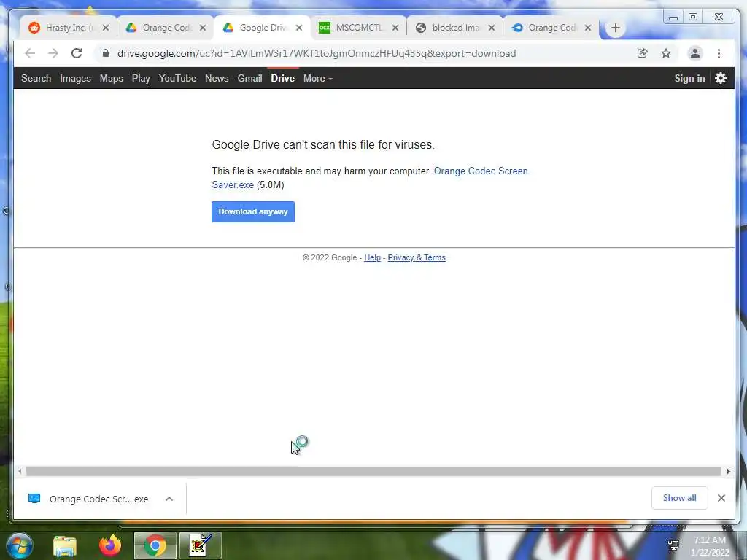This screenshot has width=747, height=560.
Task: Reload the current page
Action: (x=77, y=53)
